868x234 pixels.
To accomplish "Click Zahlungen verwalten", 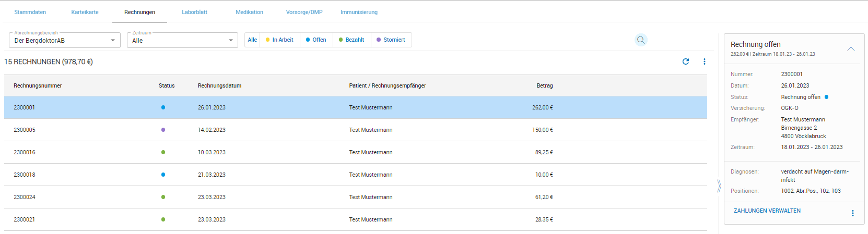I will [x=767, y=211].
